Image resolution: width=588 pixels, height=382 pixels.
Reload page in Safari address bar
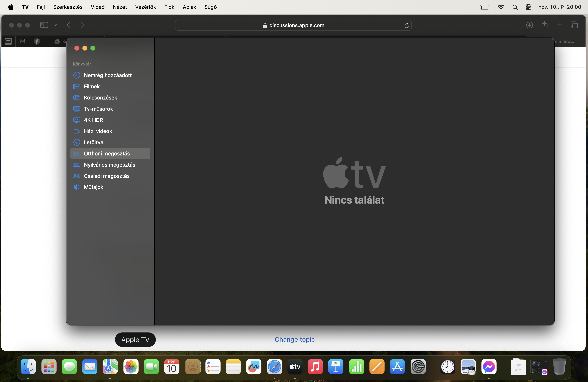(406, 25)
